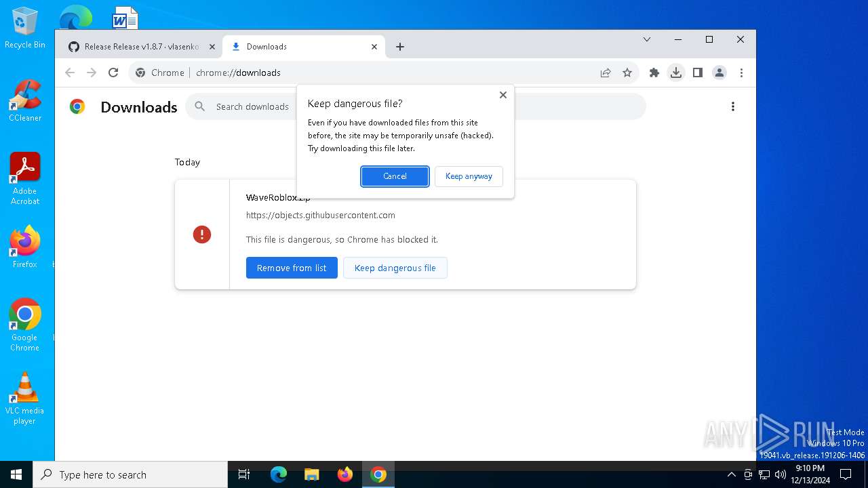Go back in Chrome
This screenshot has width=868, height=488.
coord(70,73)
